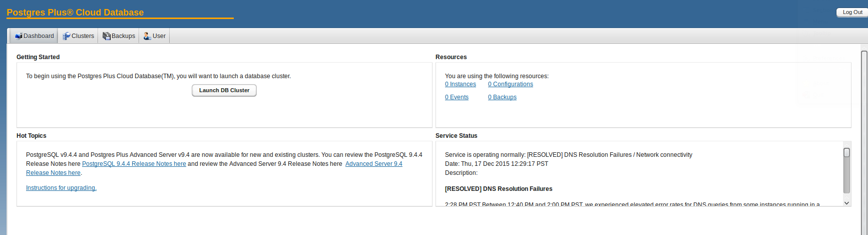Image resolution: width=868 pixels, height=235 pixels.
Task: Open the 0 Configurations link
Action: pos(511,84)
